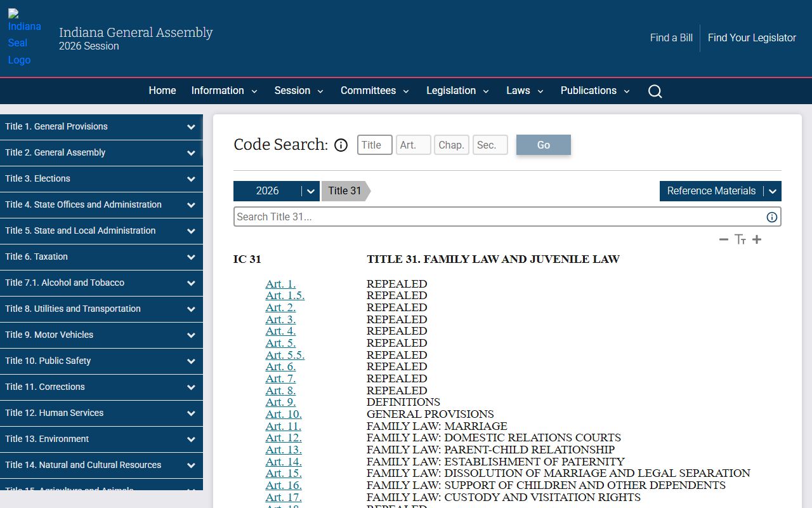The width and height of the screenshot is (812, 508).
Task: Open the Art. 5.5. link
Action: 285,355
